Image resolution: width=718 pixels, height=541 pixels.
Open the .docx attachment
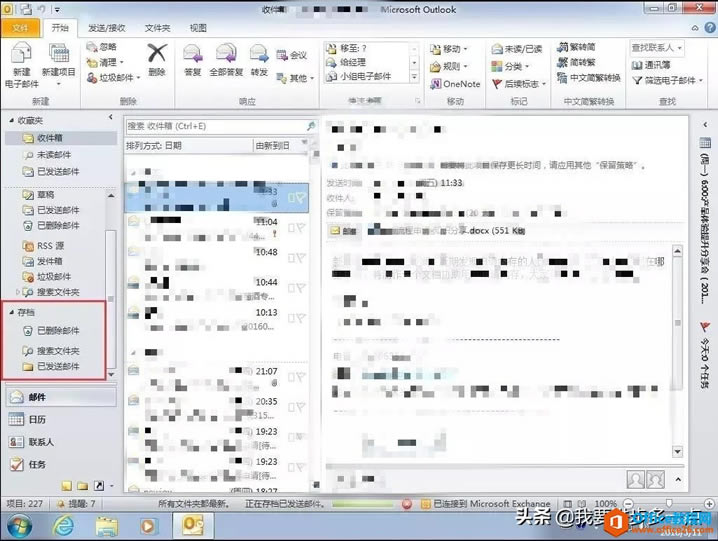click(x=446, y=230)
